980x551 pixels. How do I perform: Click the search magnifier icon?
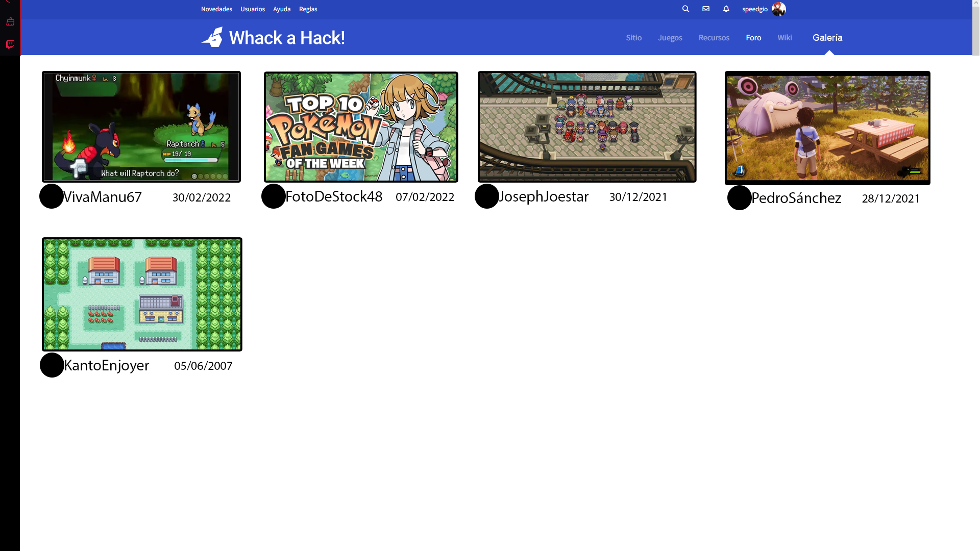[x=685, y=9]
